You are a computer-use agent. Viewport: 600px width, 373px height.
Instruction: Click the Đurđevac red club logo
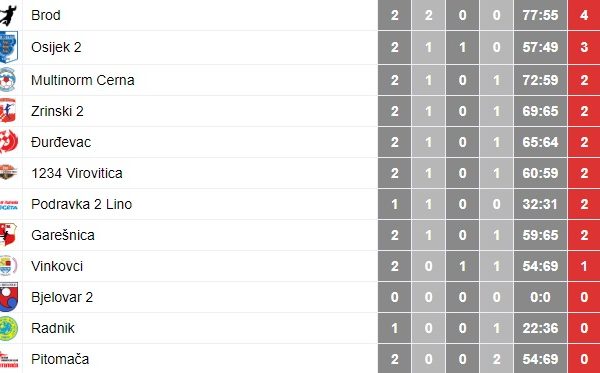click(8, 142)
